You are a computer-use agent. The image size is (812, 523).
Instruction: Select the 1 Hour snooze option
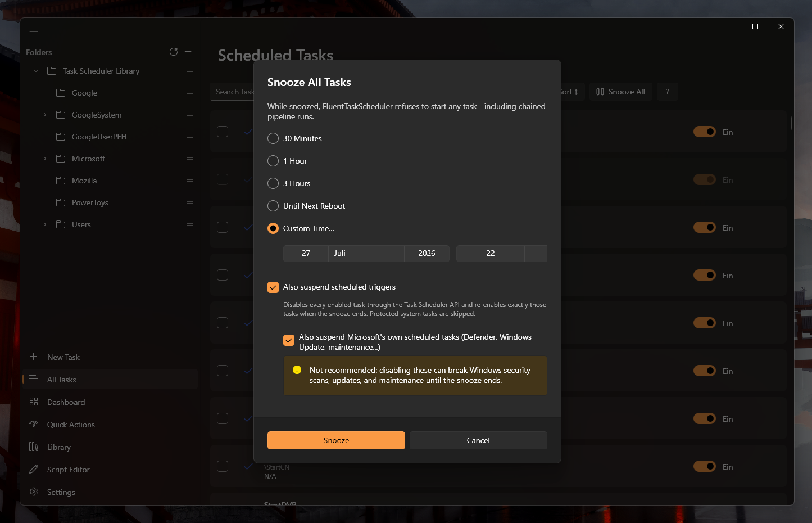[273, 161]
